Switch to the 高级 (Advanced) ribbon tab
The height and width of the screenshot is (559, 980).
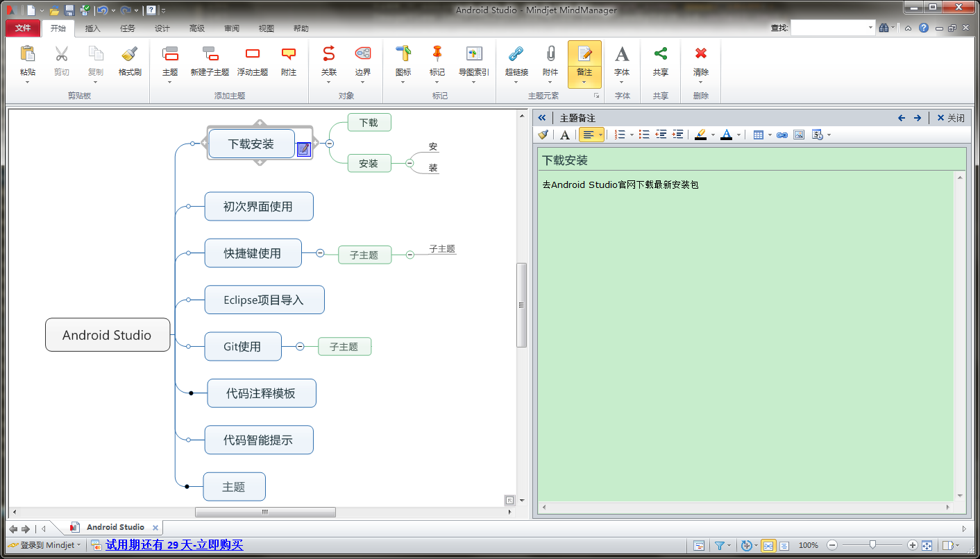click(197, 28)
